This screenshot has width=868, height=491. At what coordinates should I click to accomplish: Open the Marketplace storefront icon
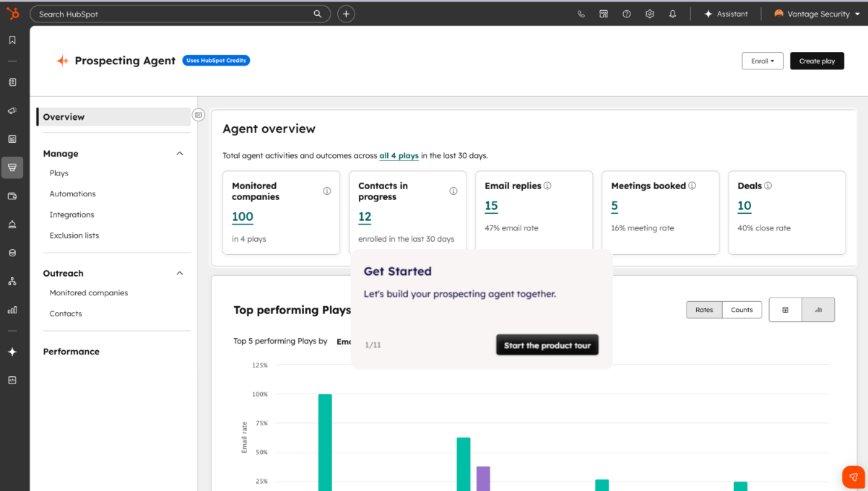[x=604, y=14]
